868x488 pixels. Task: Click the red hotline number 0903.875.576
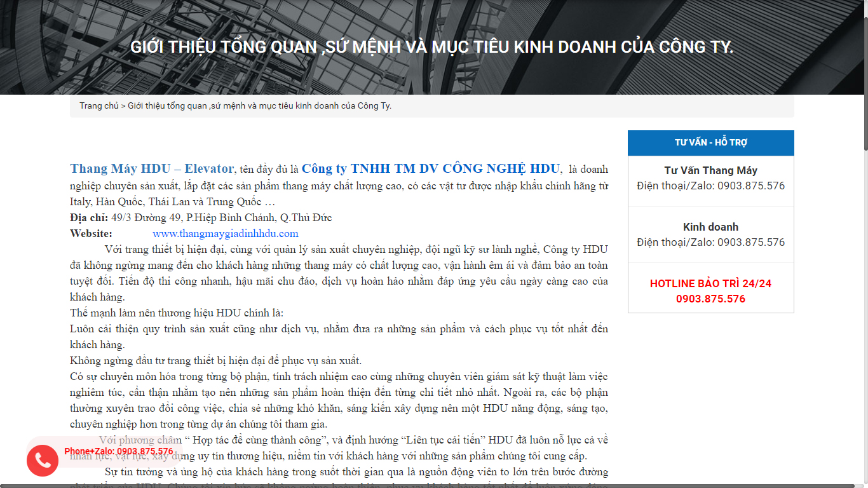[x=710, y=299]
